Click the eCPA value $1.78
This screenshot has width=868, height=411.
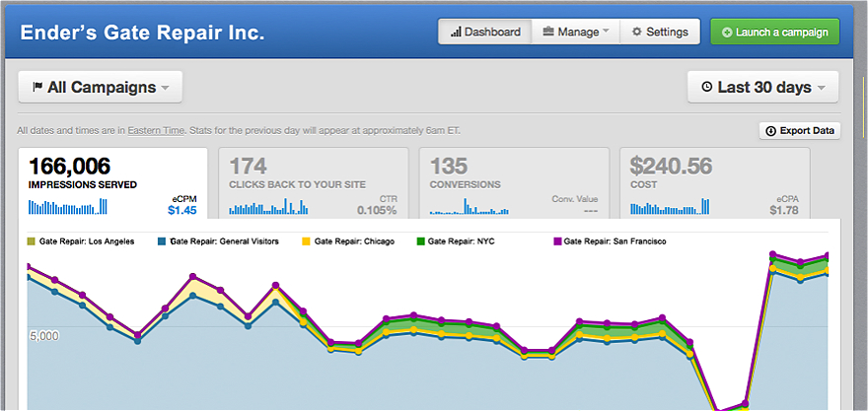tap(784, 210)
